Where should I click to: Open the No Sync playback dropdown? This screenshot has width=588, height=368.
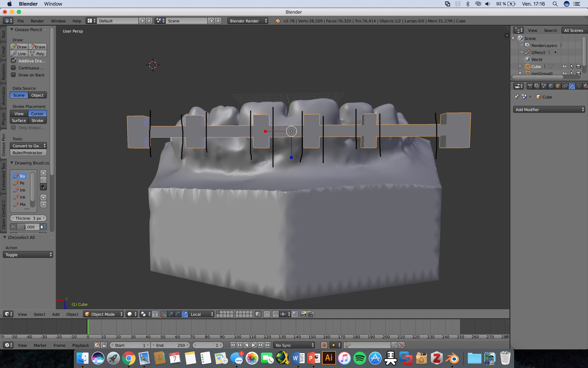294,345
